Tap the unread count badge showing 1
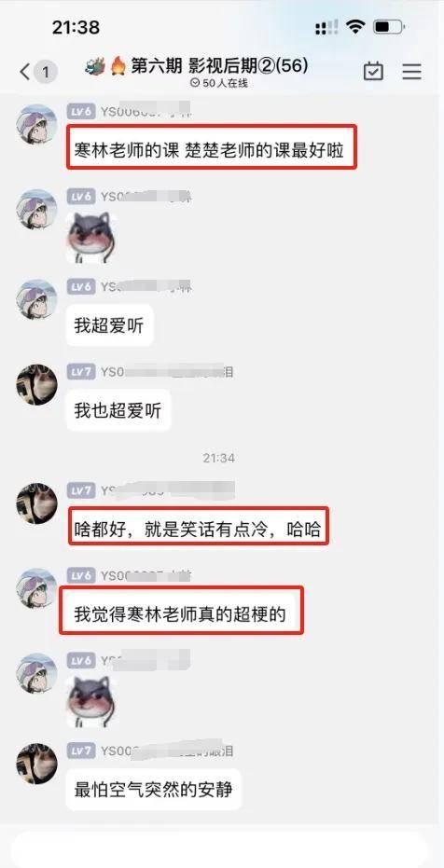444x868 pixels. click(x=46, y=72)
